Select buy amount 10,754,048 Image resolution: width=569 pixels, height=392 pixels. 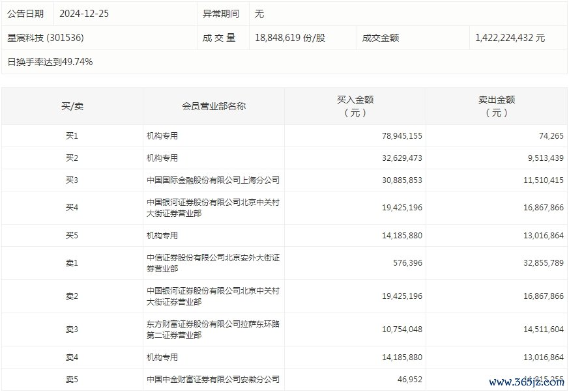(x=401, y=329)
